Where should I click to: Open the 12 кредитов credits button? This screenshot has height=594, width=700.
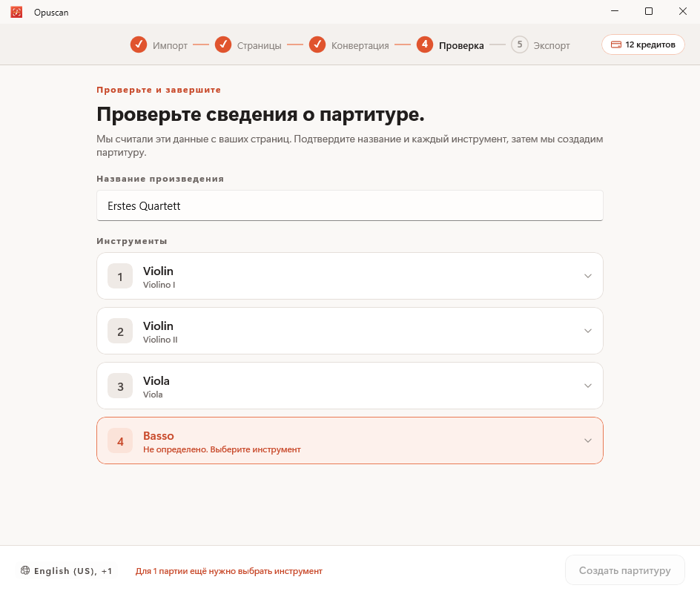click(x=643, y=44)
